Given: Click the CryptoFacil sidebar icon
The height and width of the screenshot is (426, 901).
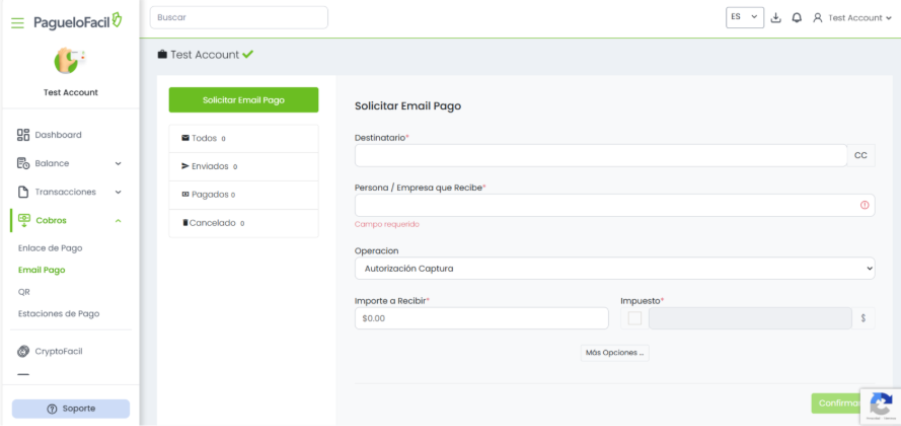Looking at the screenshot, I should pos(23,351).
